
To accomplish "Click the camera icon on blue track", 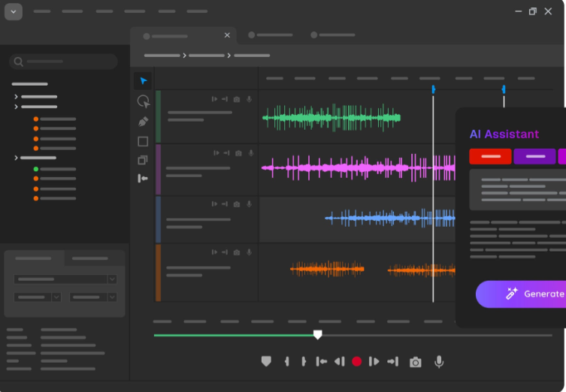I will coord(237,204).
